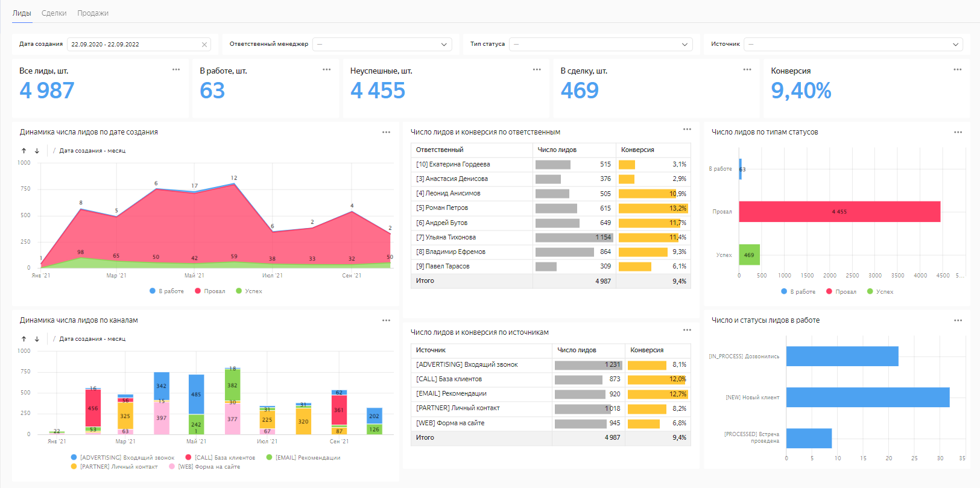Open the Сделки tab
This screenshot has height=488, width=980.
pyautogui.click(x=54, y=13)
